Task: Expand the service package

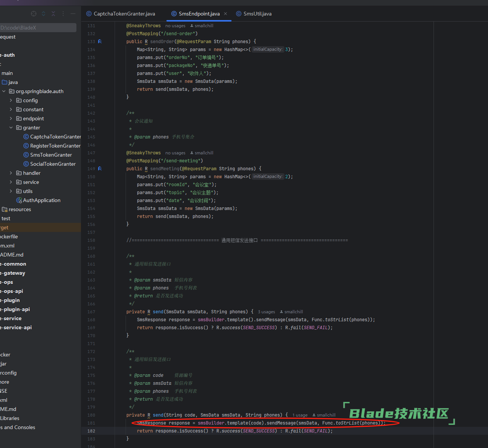Action: pyautogui.click(x=11, y=182)
